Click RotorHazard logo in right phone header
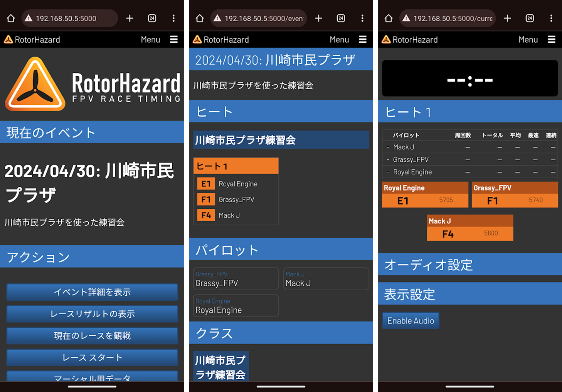This screenshot has width=562, height=392. tap(410, 39)
